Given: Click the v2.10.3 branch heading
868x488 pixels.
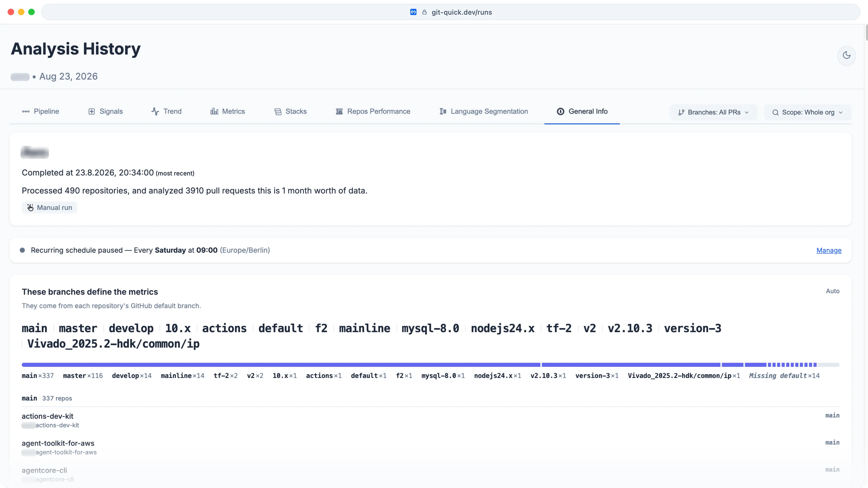Looking at the screenshot, I should tap(630, 328).
